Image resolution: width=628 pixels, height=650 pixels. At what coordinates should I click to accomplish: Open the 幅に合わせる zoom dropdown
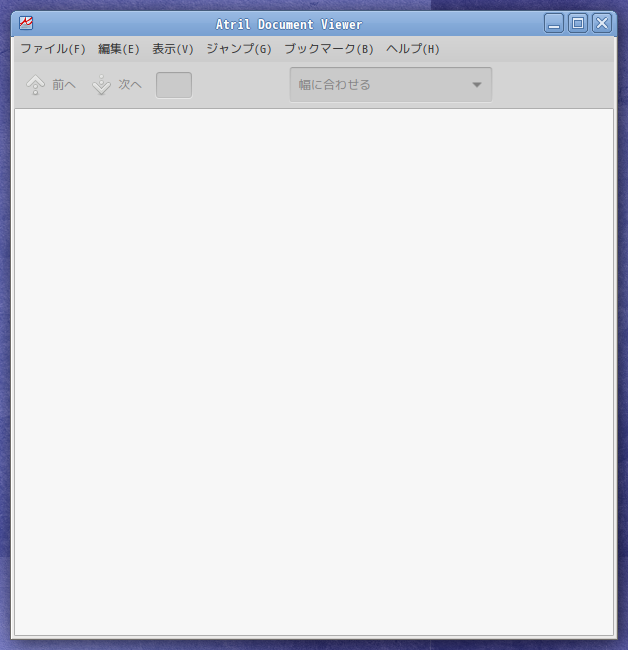coord(391,85)
